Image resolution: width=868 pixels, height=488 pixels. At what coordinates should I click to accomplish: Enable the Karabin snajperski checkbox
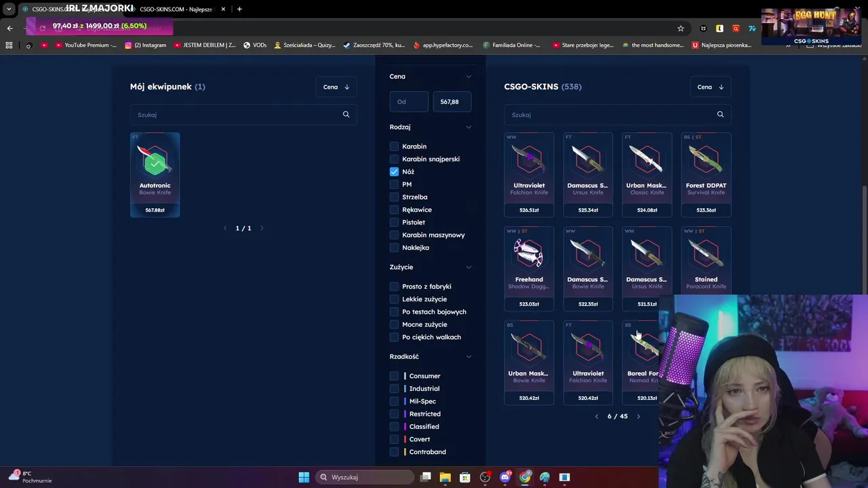point(394,159)
